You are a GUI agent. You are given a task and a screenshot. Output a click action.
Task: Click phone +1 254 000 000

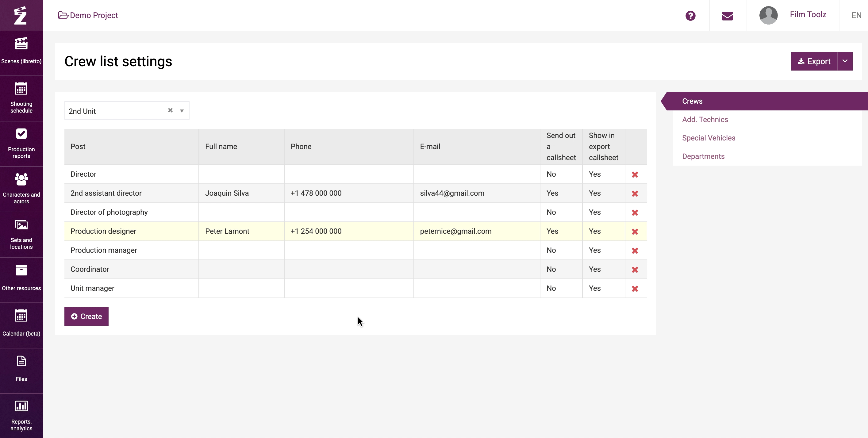click(316, 231)
